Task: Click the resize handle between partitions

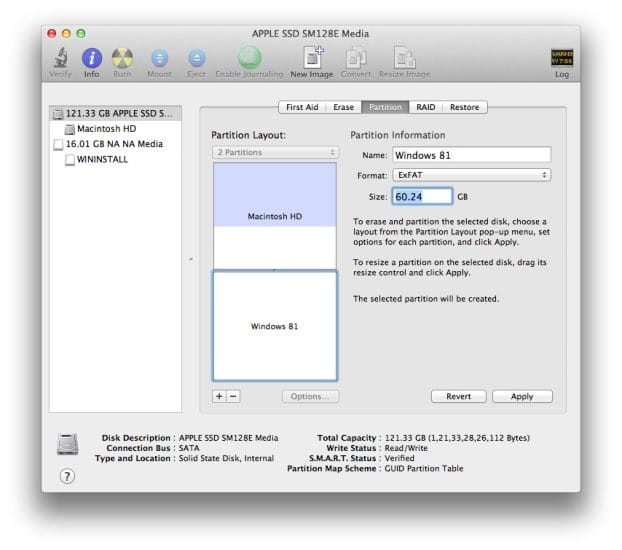Action: pyautogui.click(x=275, y=270)
